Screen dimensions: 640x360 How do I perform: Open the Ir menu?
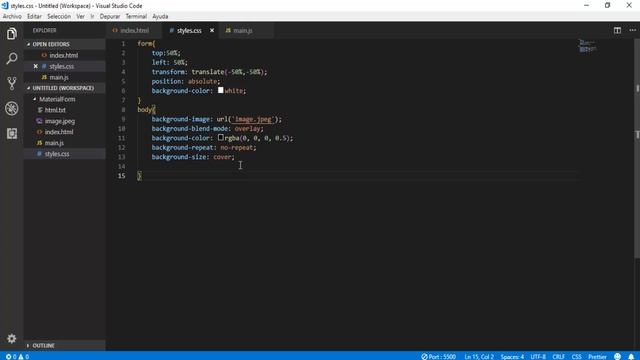[92, 16]
